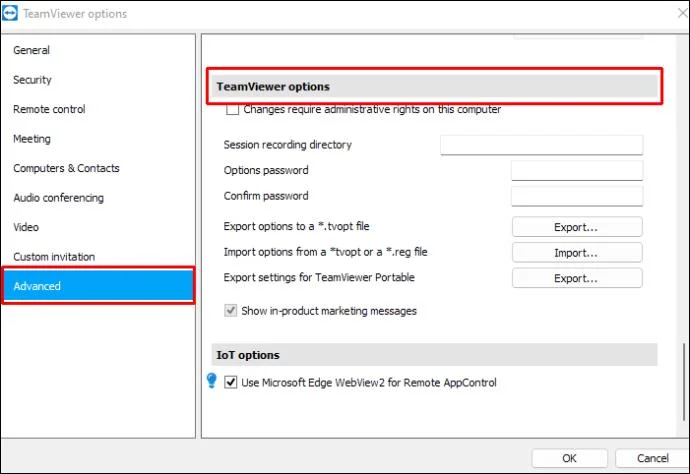
Task: Click the Cancel button
Action: pyautogui.click(x=652, y=458)
